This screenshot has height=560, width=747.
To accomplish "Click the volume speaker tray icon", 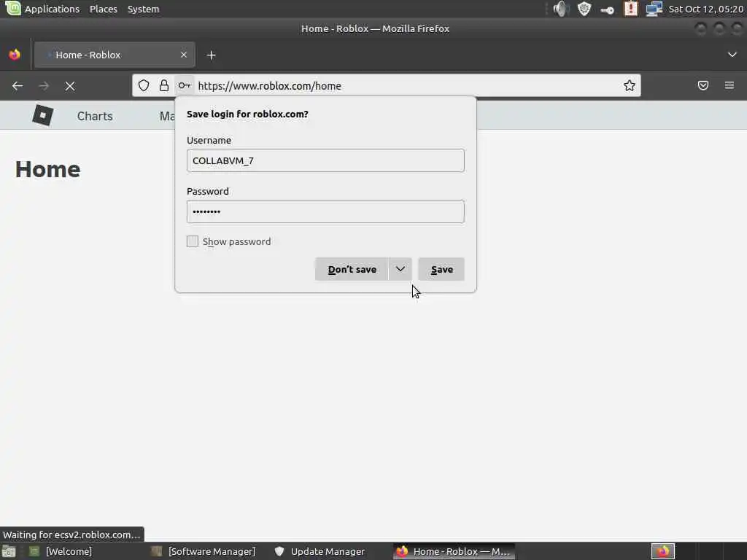I will [x=561, y=9].
